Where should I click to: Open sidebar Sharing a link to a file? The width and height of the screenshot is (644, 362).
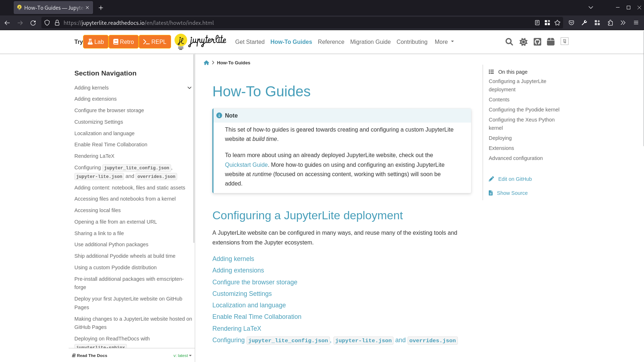[99, 233]
